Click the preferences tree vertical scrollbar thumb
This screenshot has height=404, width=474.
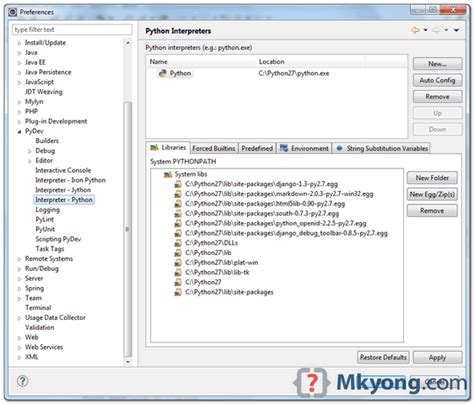click(x=128, y=229)
